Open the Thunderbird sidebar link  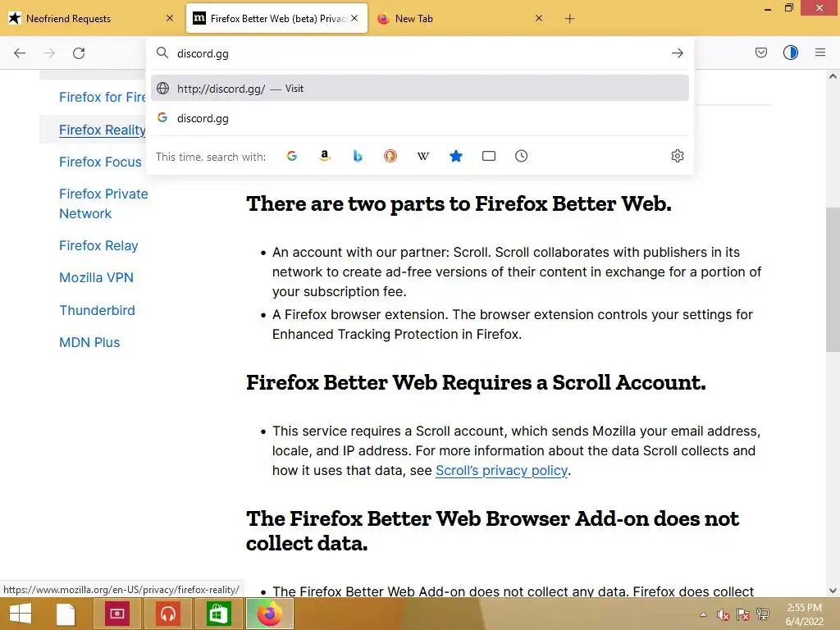[x=97, y=310]
